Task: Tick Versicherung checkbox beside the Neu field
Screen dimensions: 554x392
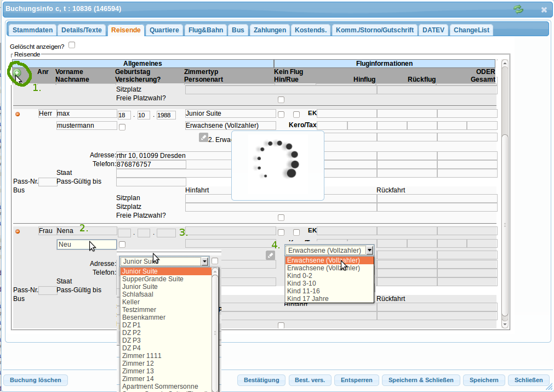Action: (x=122, y=245)
